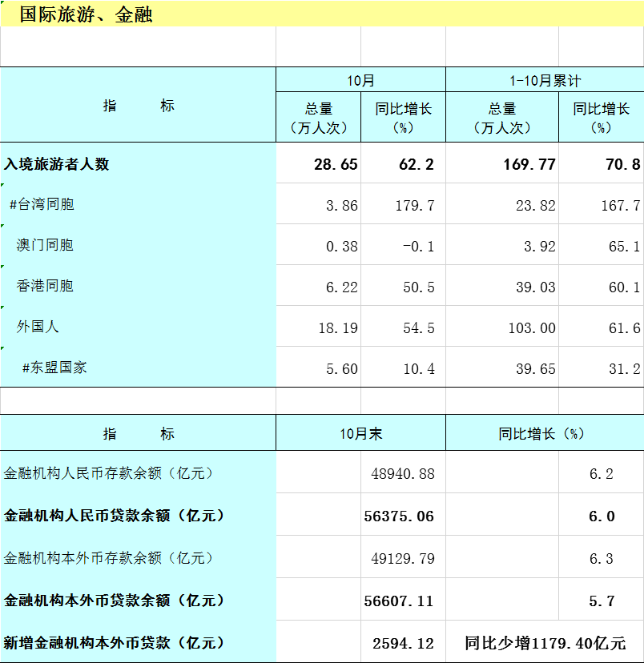Viewport: 644px width, 663px height.
Task: Click the 澳门同胞 row label cell
Action: click(45, 245)
